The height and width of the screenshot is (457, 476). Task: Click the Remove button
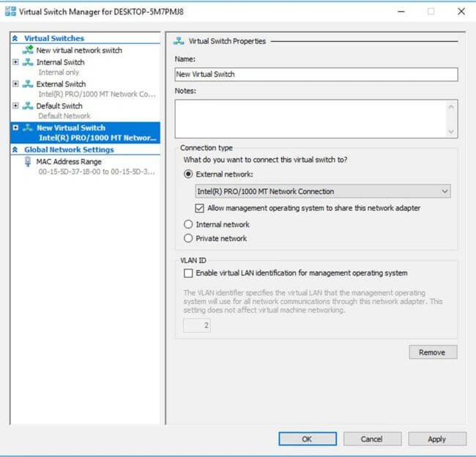coord(433,352)
